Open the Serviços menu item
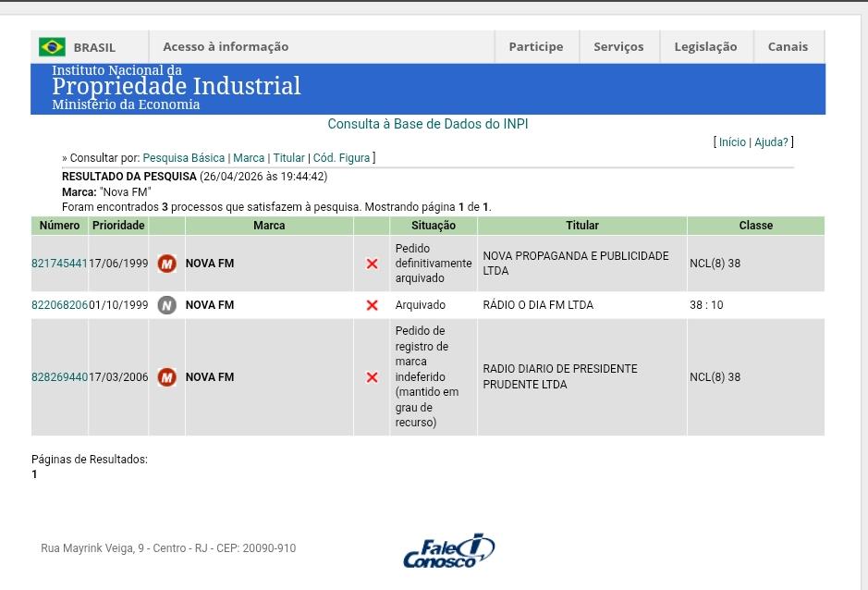Image resolution: width=868 pixels, height=590 pixels. (618, 47)
